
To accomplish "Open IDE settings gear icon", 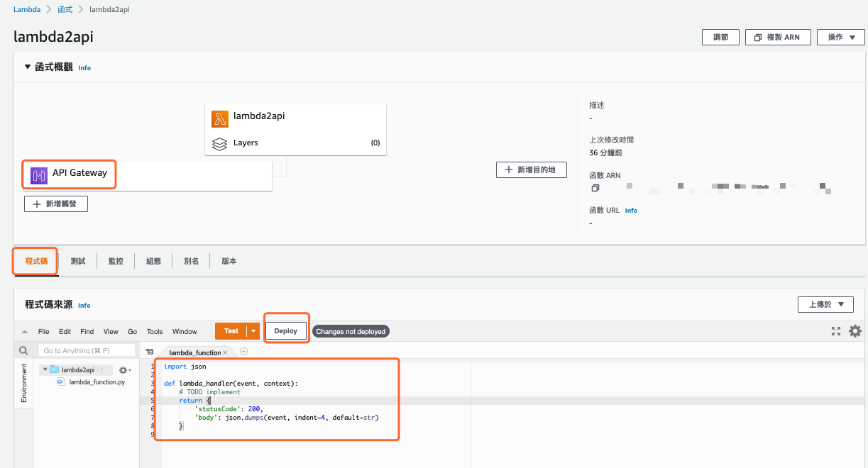I will (855, 331).
